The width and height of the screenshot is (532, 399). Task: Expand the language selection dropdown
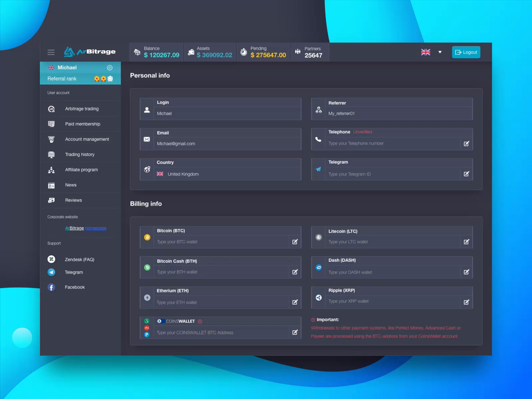pos(440,52)
